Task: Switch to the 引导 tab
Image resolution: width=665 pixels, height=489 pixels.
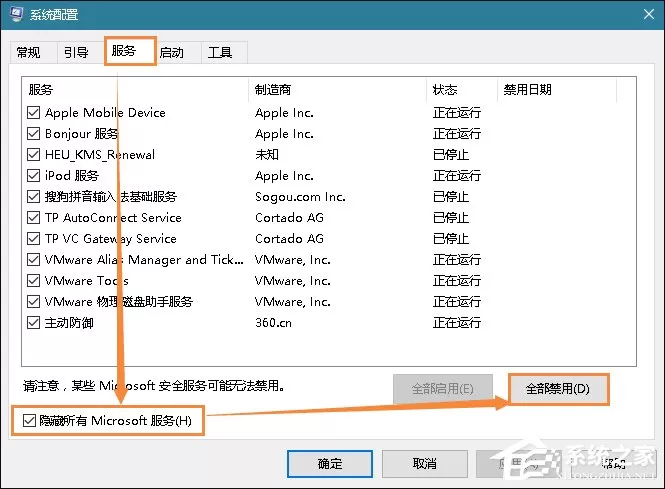Action: tap(76, 53)
